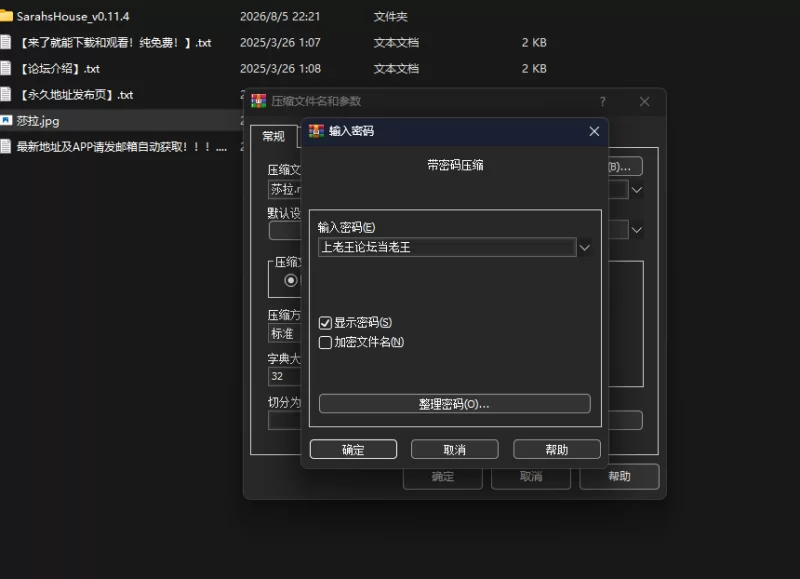Click the question mark help icon in 压缩文件名和参数
Screen dimensions: 800x579
pyautogui.click(x=603, y=102)
